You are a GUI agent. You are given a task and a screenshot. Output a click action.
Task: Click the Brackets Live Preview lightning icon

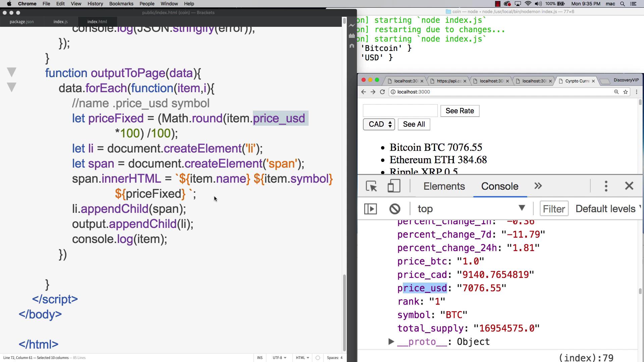[x=352, y=25]
